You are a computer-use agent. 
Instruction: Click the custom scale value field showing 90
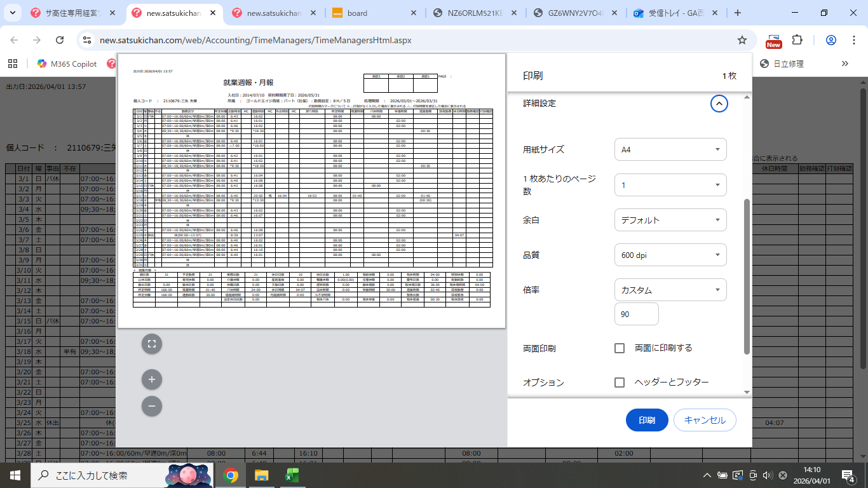coord(636,314)
